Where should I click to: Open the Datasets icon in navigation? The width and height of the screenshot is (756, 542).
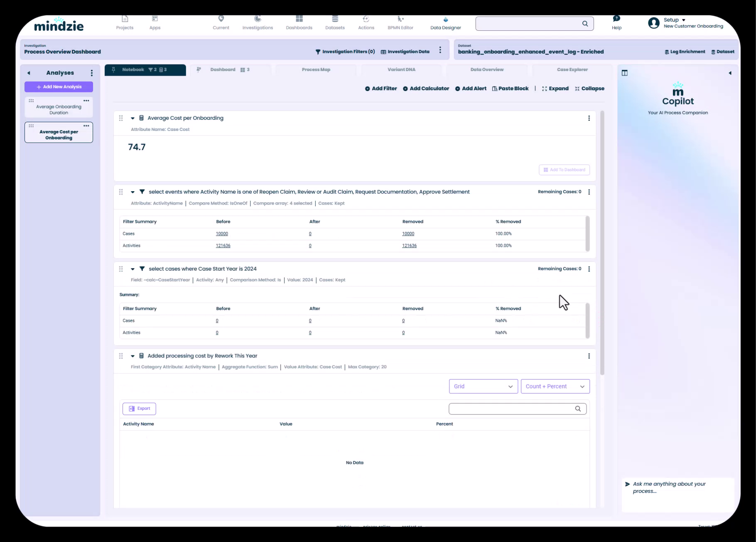coord(335,19)
